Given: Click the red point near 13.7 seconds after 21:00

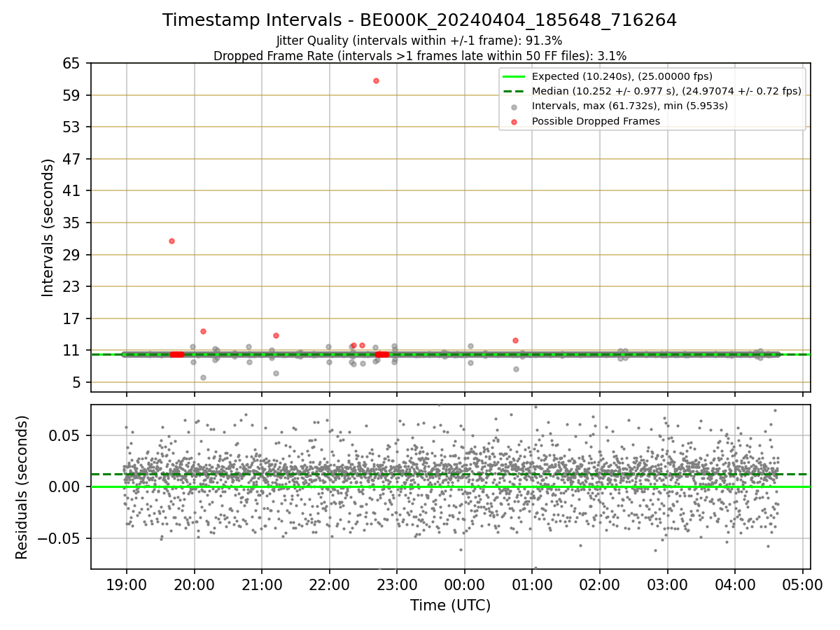Looking at the screenshot, I should tap(276, 335).
